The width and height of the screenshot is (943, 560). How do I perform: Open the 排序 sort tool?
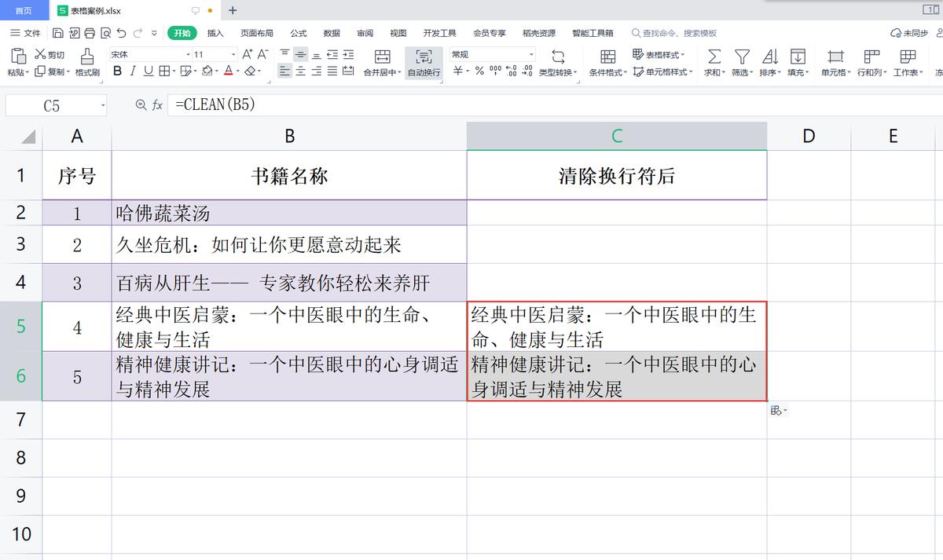pos(768,57)
